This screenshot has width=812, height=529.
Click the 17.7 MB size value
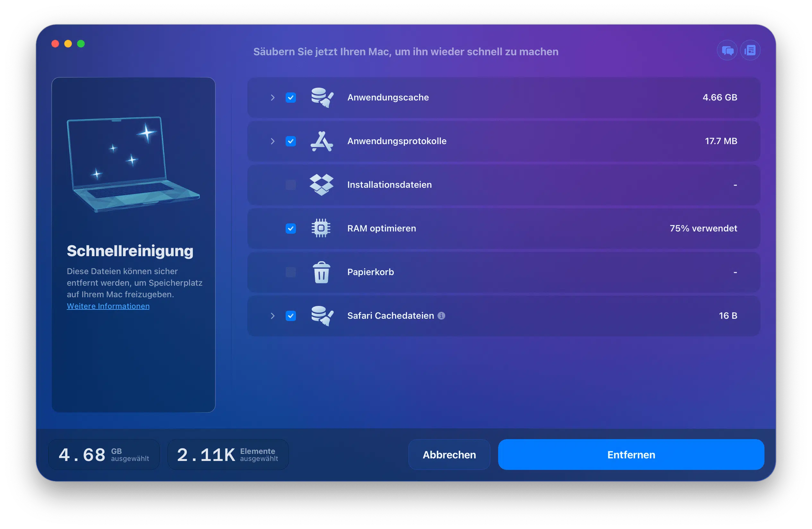721,141
